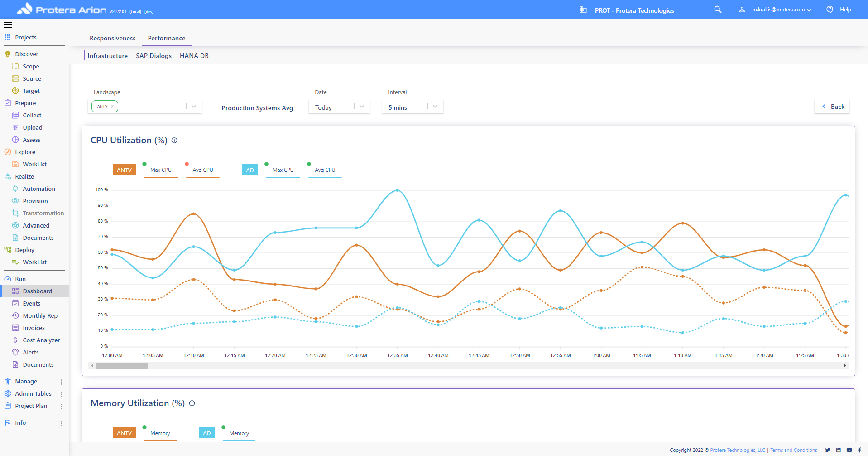
Task: Toggle AD Max CPU legend series
Action: (283, 170)
